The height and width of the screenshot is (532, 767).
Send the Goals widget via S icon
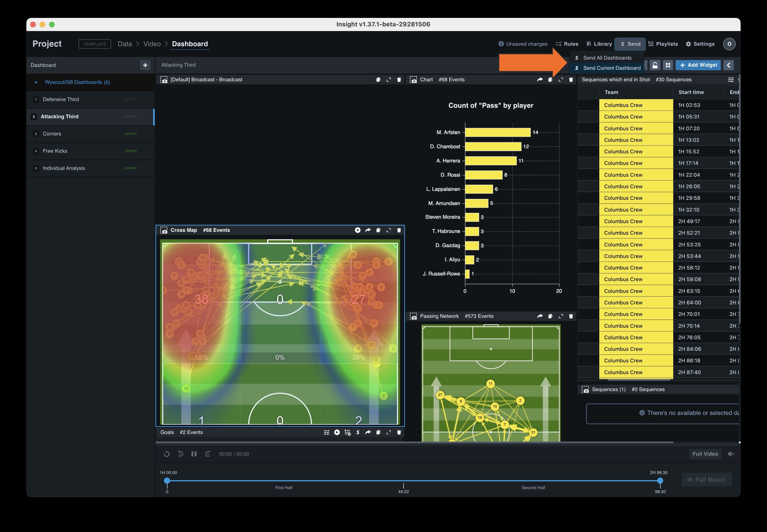click(x=358, y=432)
